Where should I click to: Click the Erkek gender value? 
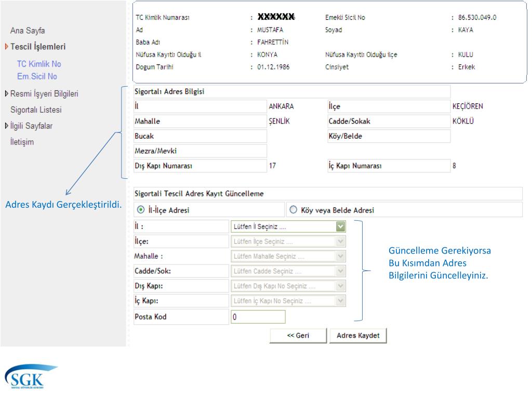point(467,67)
